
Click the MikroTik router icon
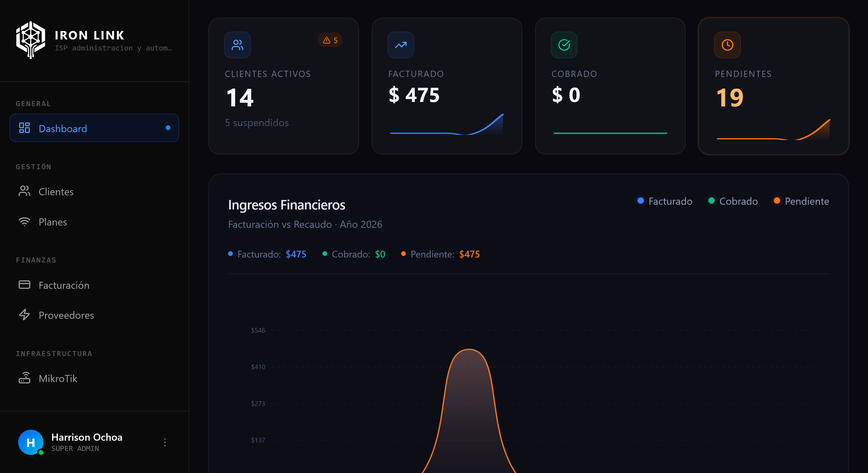coord(24,378)
